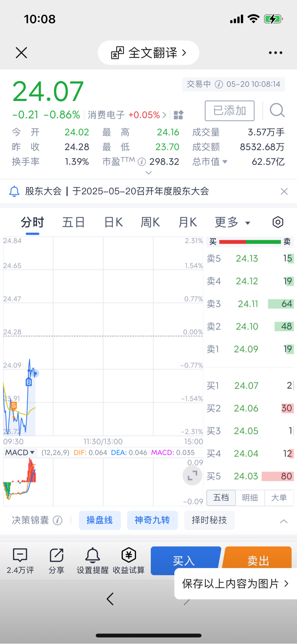Image resolution: width=297 pixels, height=644 pixels.
Task: Select the 明细 order view toggle
Action: [250, 498]
